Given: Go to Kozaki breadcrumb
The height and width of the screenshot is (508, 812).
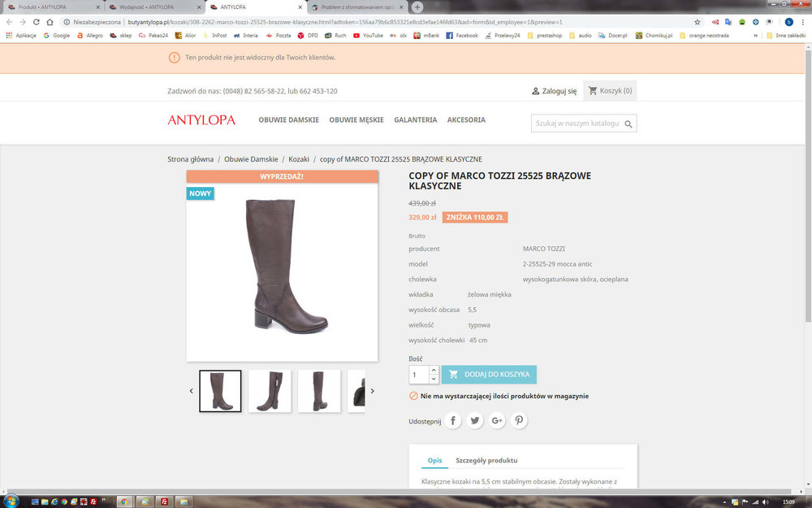Looking at the screenshot, I should (298, 159).
